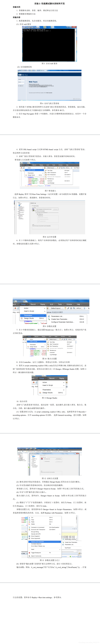
Task: Click the red Toggle Breakpoint dot icon
Action: pos(29,553)
